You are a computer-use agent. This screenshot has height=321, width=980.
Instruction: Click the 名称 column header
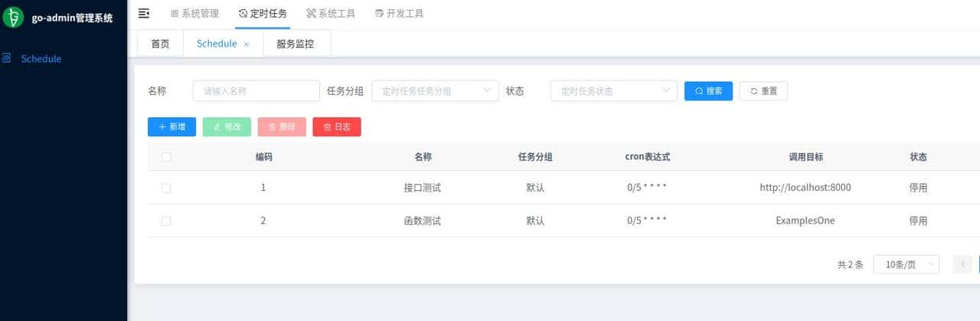[x=423, y=157]
